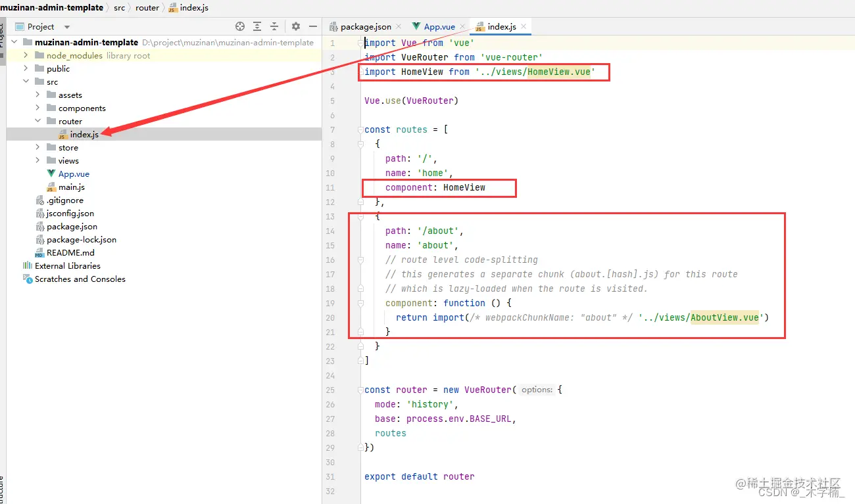Collapse the router folder chevron
The image size is (855, 504).
click(x=37, y=121)
